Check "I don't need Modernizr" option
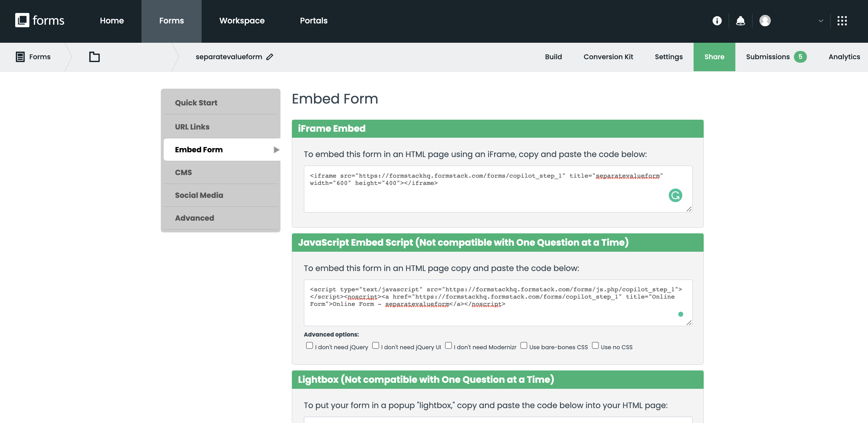868x423 pixels. [448, 345]
